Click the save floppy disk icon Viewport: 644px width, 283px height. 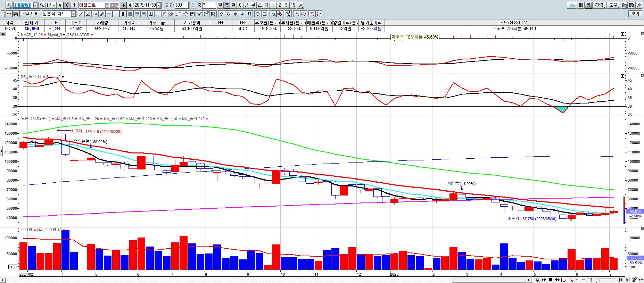pyautogui.click(x=631, y=5)
